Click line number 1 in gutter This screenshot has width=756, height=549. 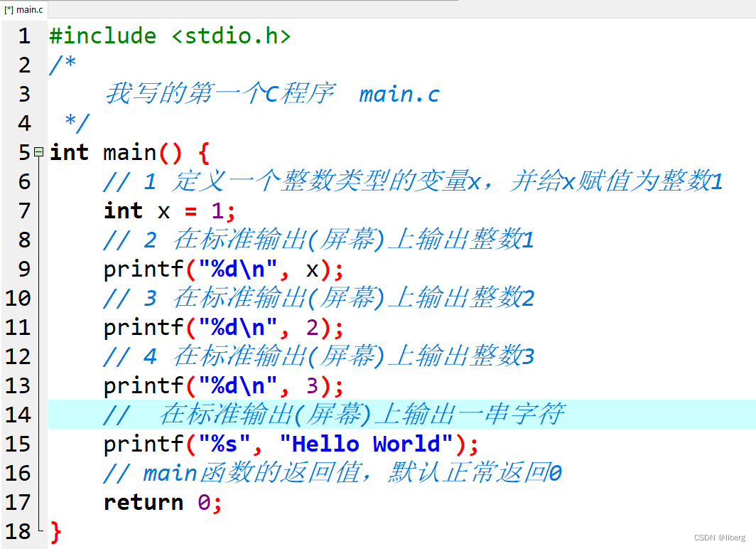coord(24,36)
